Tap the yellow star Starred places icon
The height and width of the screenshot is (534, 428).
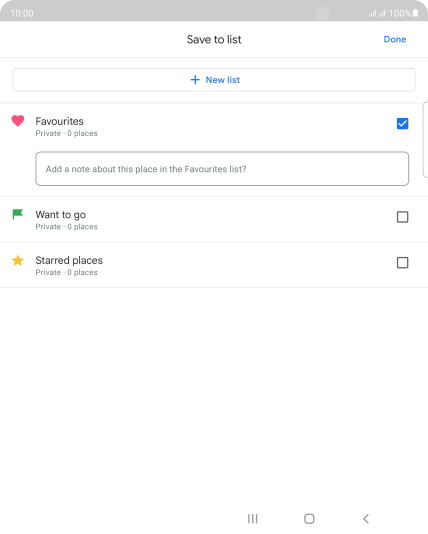pos(18,261)
